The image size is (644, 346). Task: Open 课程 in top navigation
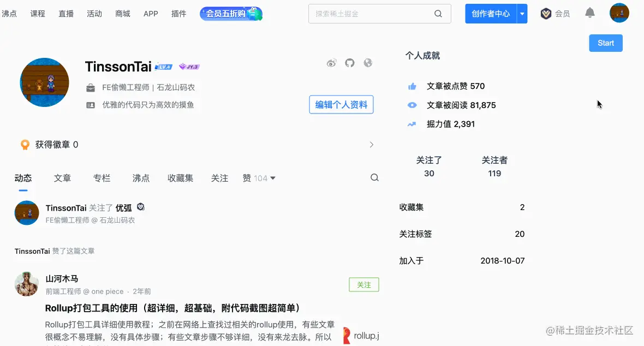(x=37, y=14)
